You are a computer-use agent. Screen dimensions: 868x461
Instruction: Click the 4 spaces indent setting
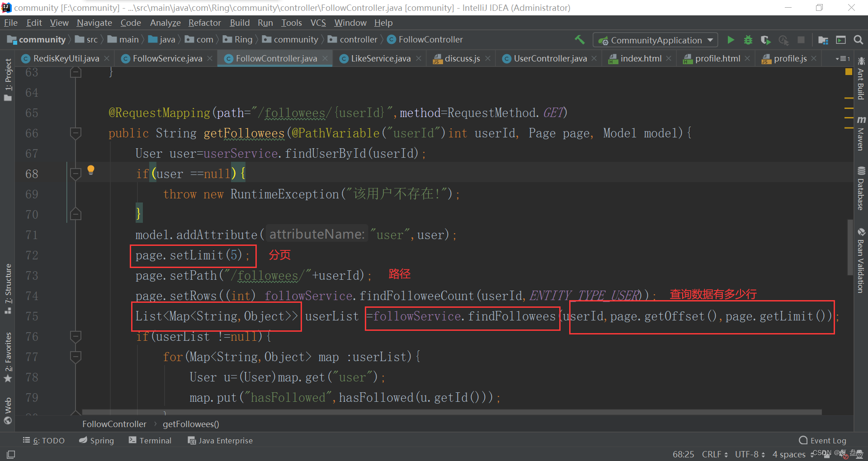pos(789,454)
